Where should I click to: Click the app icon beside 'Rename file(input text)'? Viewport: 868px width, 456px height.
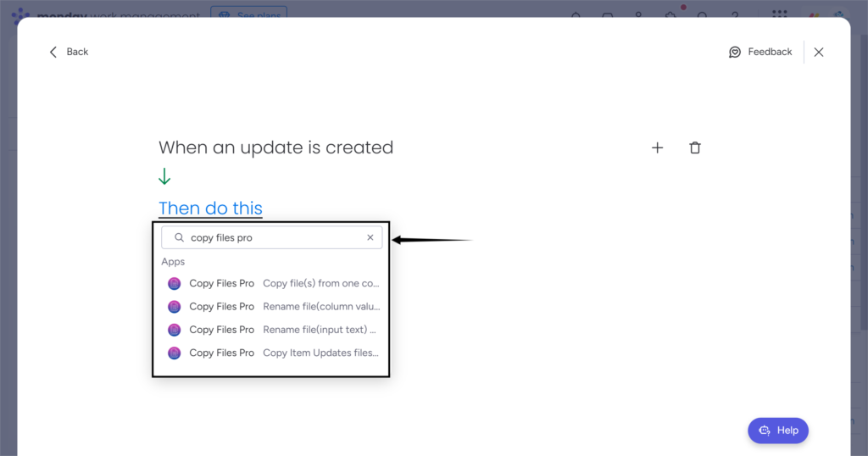[x=175, y=330]
